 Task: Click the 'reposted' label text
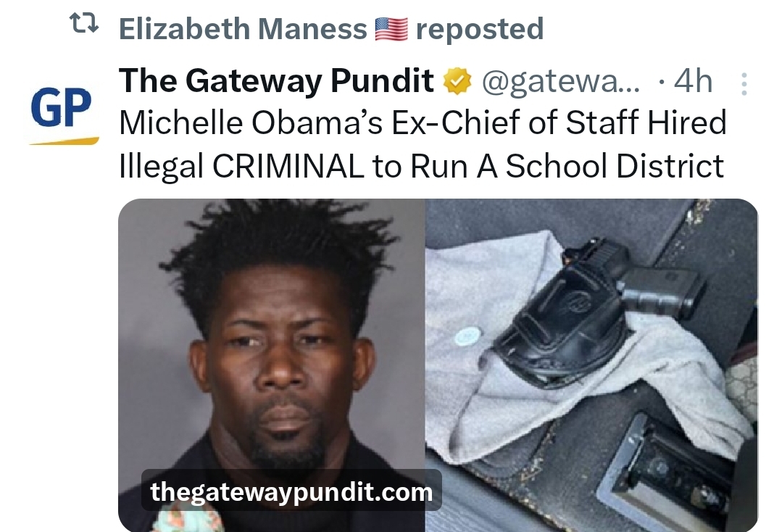[480, 30]
